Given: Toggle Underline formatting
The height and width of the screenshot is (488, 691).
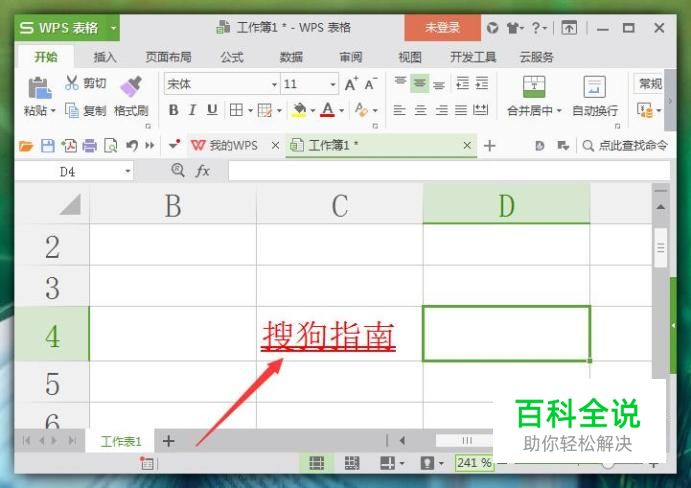Looking at the screenshot, I should pos(212,110).
